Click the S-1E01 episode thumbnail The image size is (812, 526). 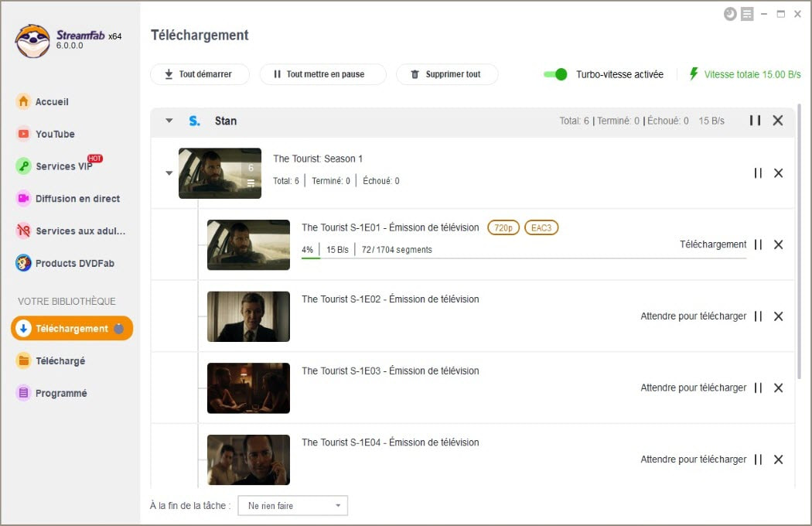pyautogui.click(x=248, y=244)
